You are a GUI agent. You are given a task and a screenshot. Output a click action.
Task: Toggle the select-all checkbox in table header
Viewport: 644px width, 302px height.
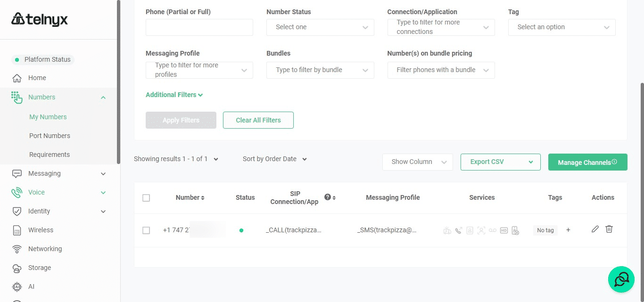pos(146,198)
